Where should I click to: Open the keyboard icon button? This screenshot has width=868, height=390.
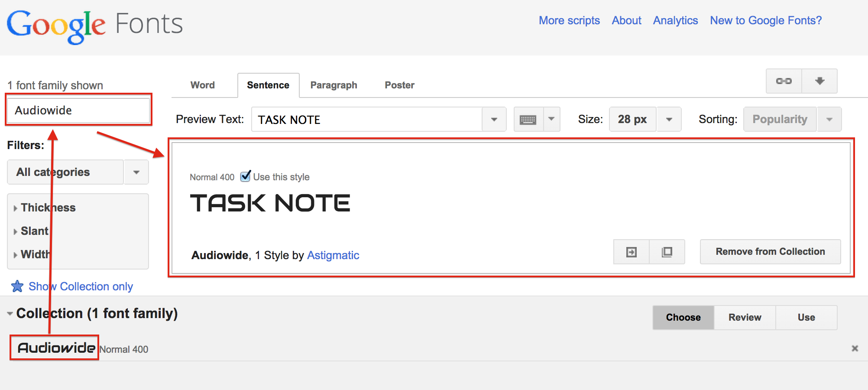(x=528, y=120)
